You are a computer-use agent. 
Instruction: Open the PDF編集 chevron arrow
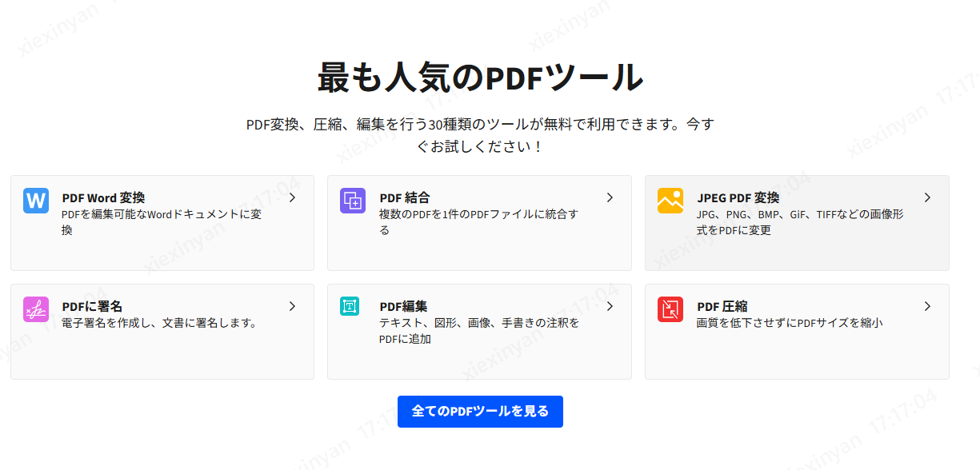point(610,306)
